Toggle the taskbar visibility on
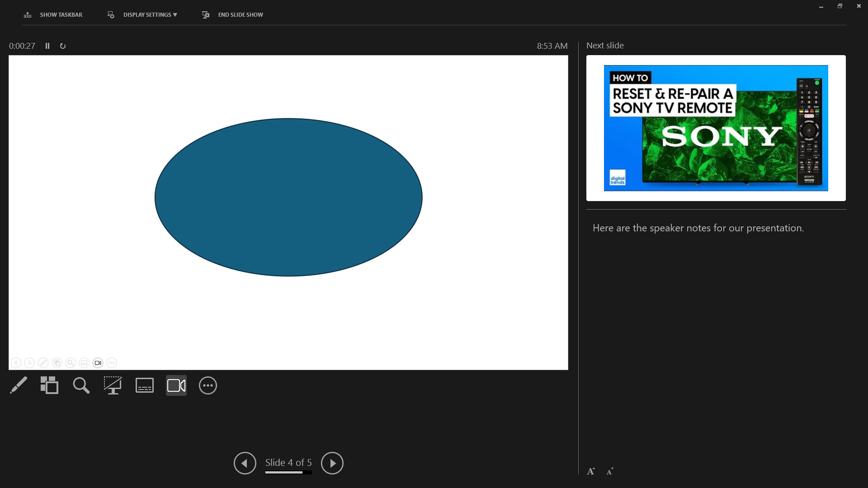 (53, 14)
